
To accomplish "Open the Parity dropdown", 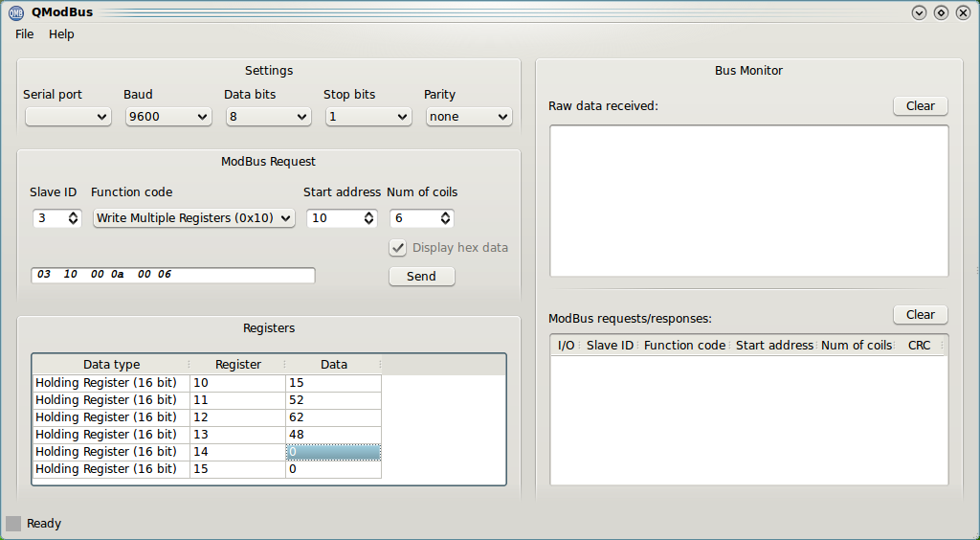I will (469, 117).
